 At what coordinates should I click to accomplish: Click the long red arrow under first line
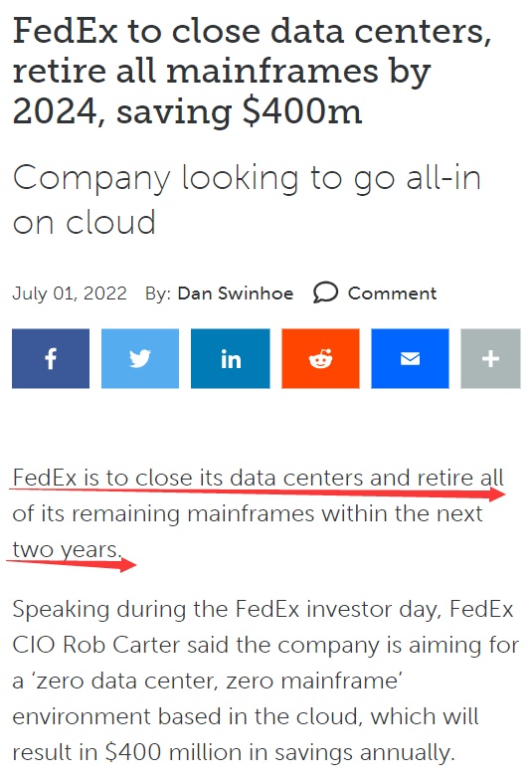tap(258, 492)
